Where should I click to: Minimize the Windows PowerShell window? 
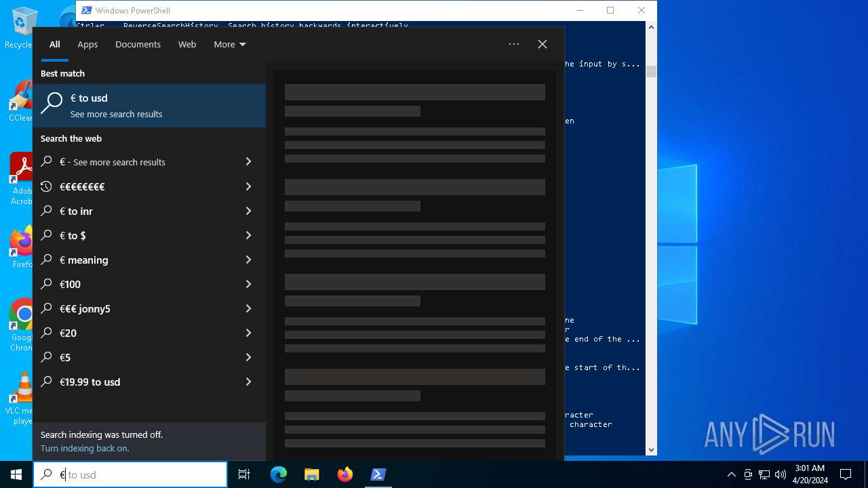pos(579,10)
